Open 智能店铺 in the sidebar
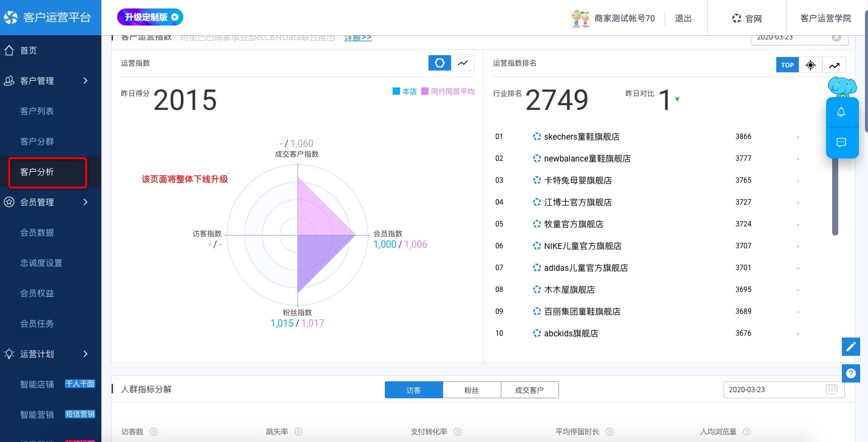The height and width of the screenshot is (442, 868). tap(37, 384)
